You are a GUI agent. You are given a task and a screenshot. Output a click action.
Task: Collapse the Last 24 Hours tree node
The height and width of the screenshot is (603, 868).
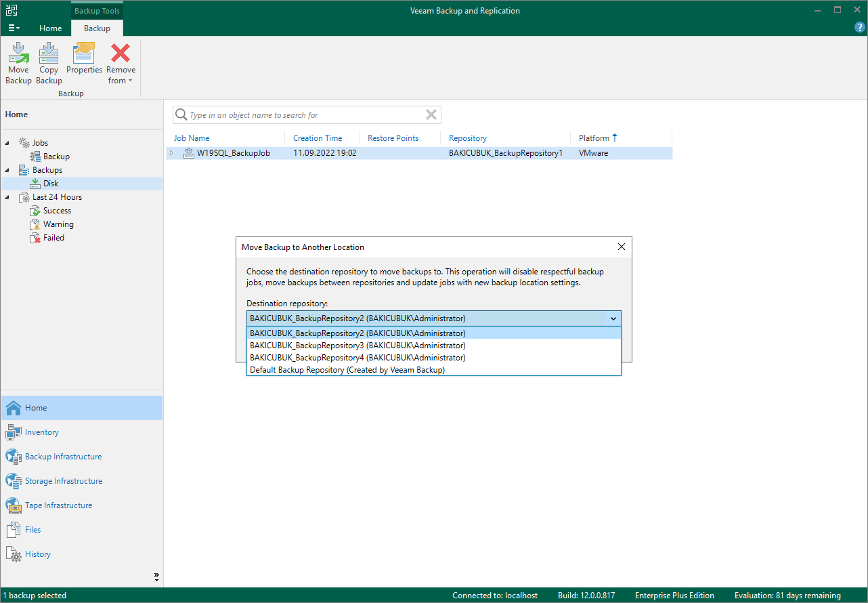(x=7, y=197)
